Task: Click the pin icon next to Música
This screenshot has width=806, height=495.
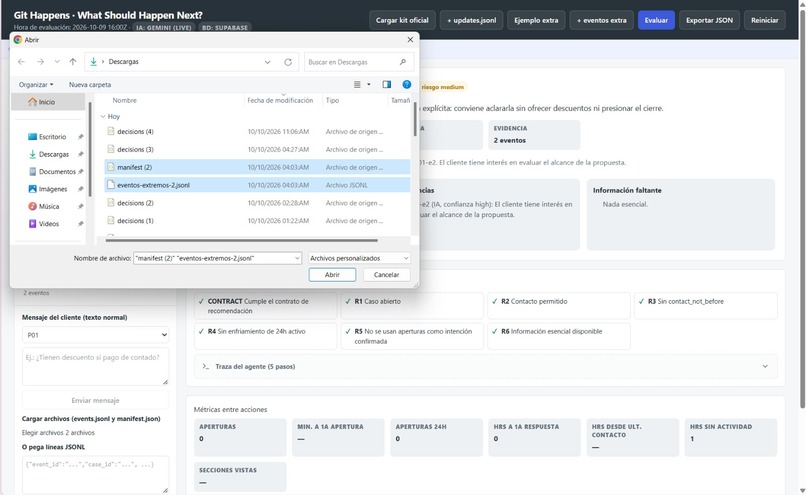Action: coord(80,206)
